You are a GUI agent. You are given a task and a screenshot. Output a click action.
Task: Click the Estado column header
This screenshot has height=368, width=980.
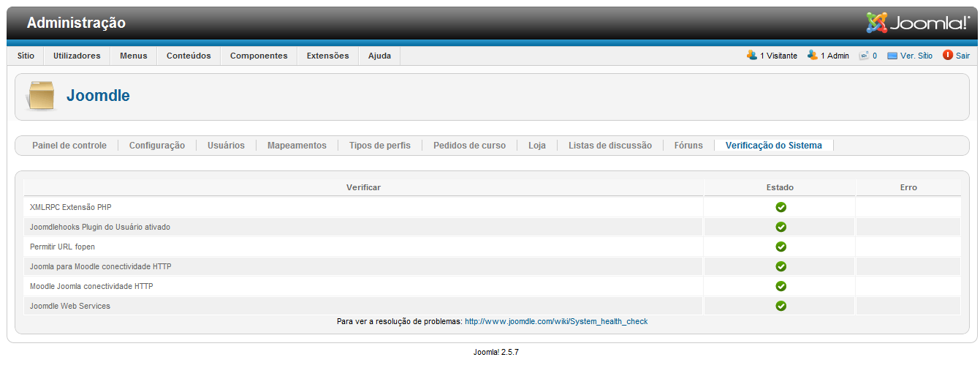pos(780,187)
